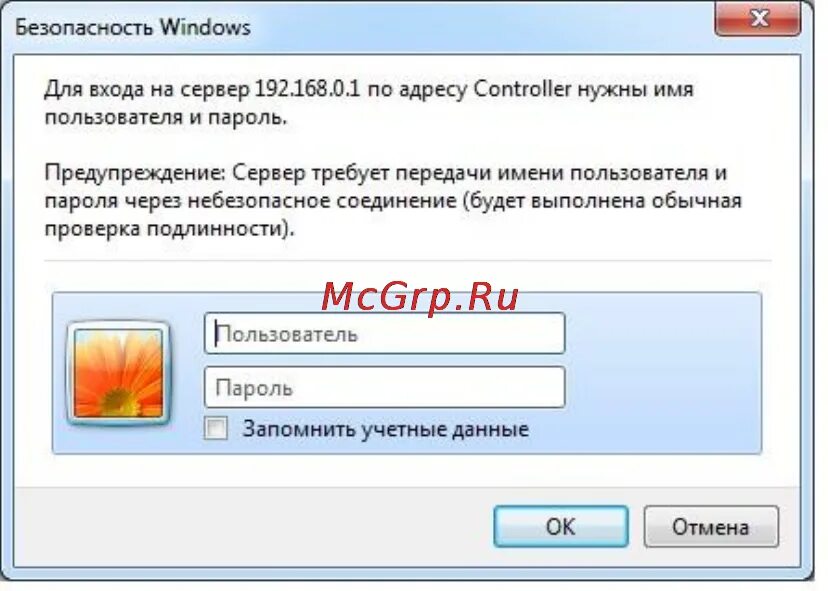Click the 192.168.0.1 server address text
The image size is (828, 591).
(307, 89)
